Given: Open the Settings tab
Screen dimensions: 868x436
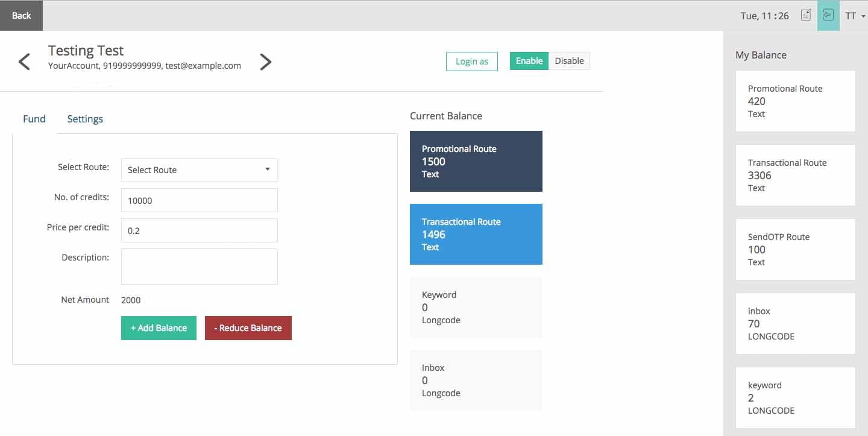Looking at the screenshot, I should [x=85, y=119].
